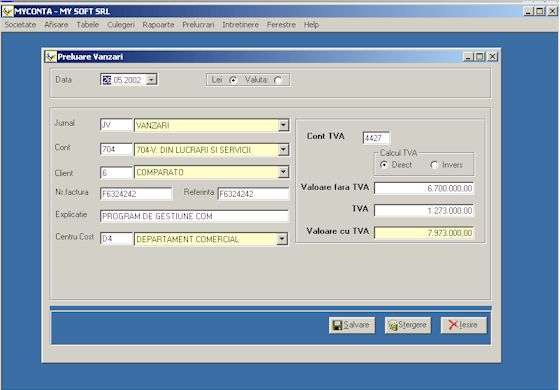Click the Salvare button
This screenshot has height=390, width=560.
(352, 325)
